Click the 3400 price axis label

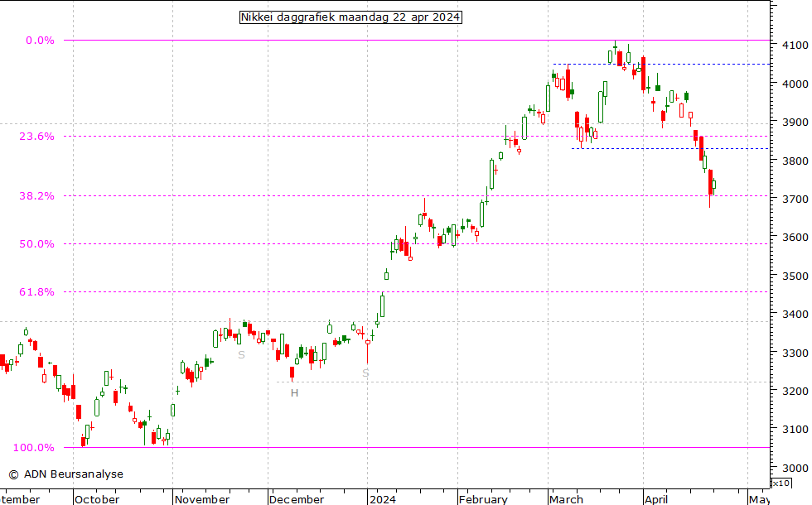click(x=795, y=314)
